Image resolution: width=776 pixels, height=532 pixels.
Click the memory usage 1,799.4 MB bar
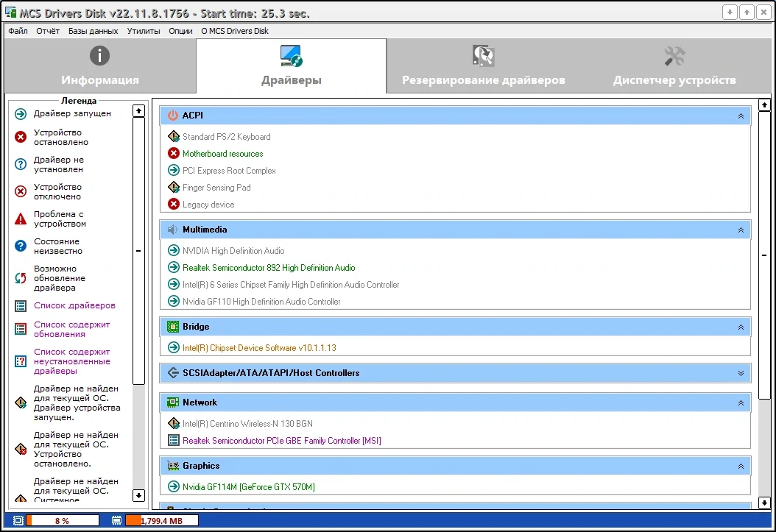click(x=162, y=521)
